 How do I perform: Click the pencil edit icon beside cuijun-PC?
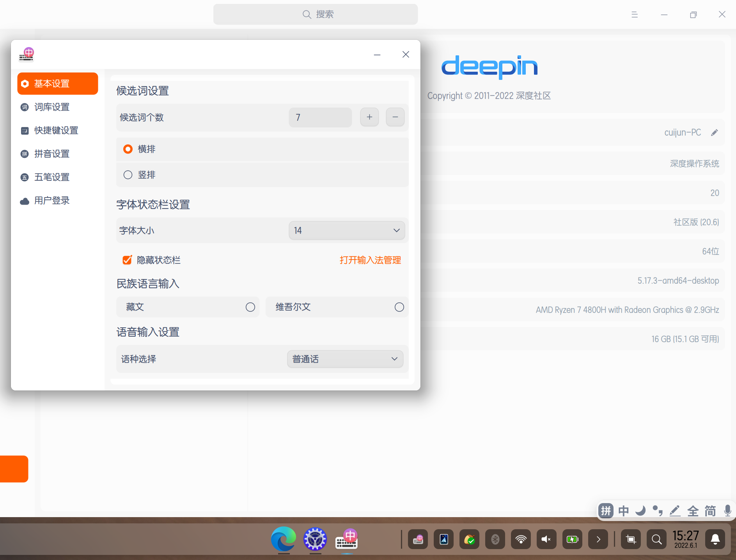pos(715,132)
